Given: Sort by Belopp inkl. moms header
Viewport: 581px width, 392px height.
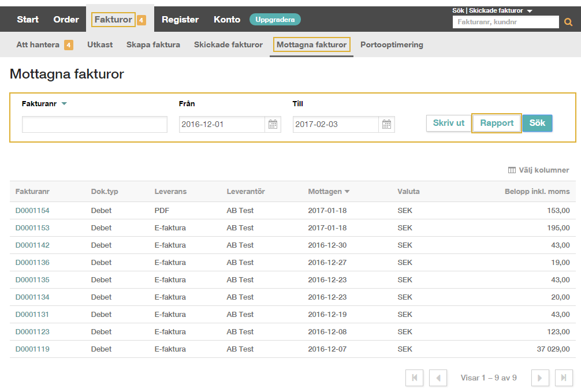Looking at the screenshot, I should point(537,192).
